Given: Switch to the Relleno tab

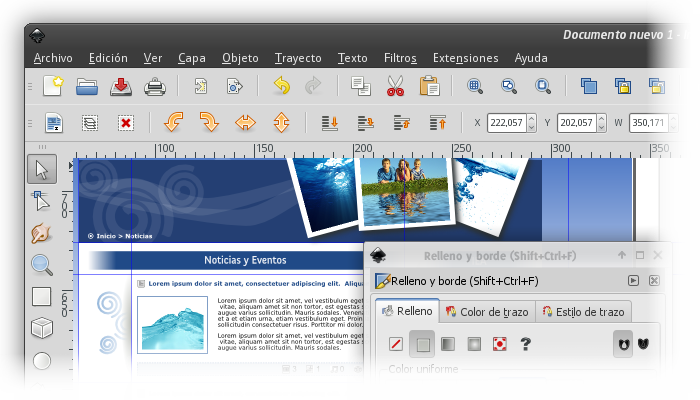Looking at the screenshot, I should click(407, 311).
